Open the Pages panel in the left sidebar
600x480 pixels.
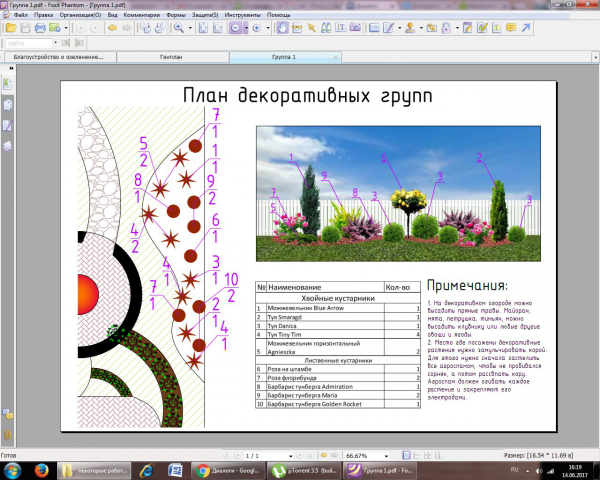click(x=8, y=105)
